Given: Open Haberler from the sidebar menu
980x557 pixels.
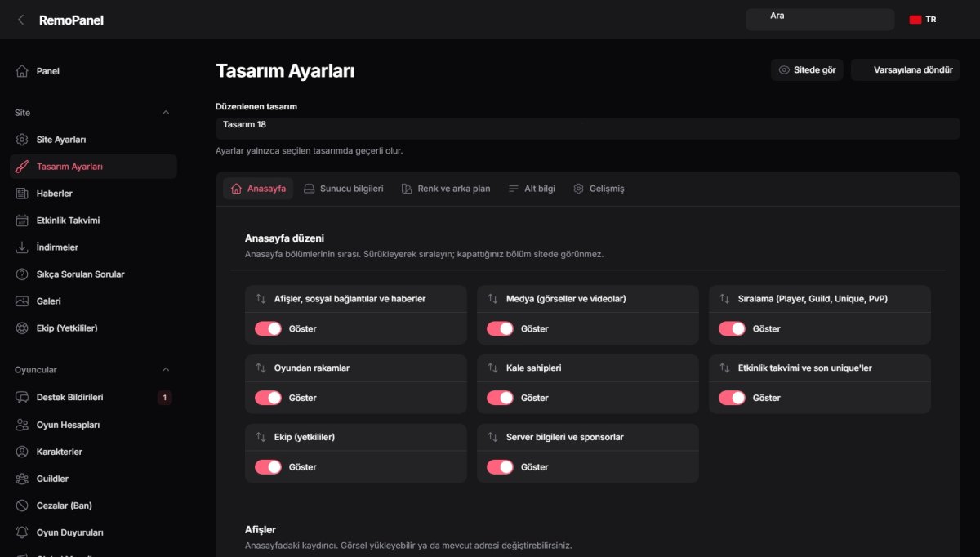Looking at the screenshot, I should [93, 194].
